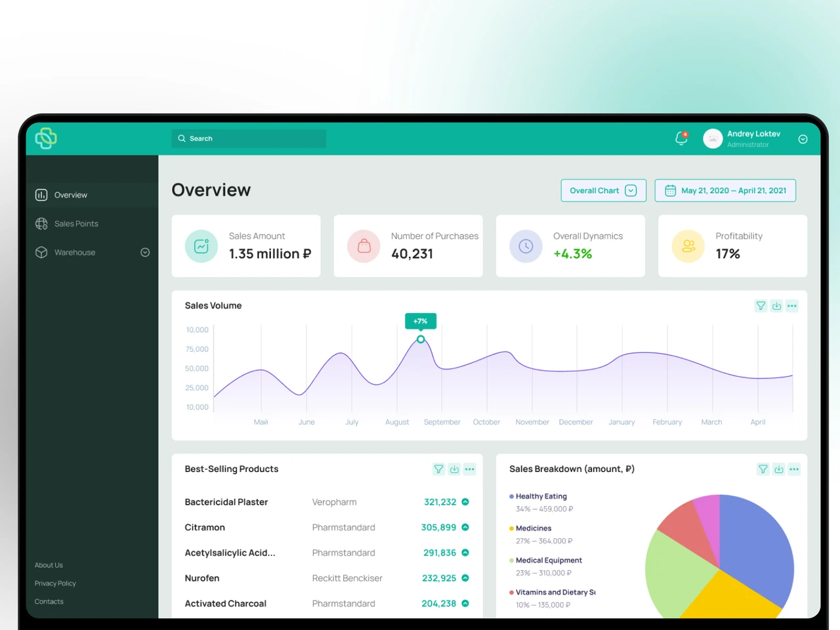
Task: Click the Overall Dynamics card
Action: (570, 246)
